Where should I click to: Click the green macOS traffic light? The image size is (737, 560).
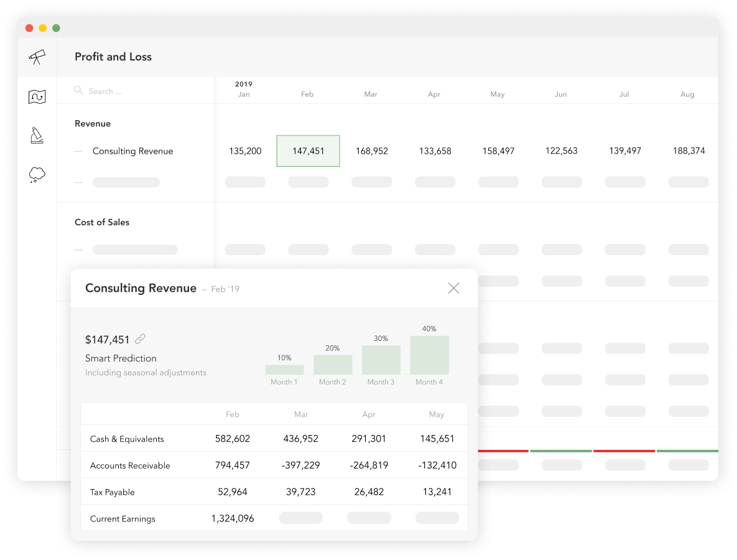coord(56,28)
